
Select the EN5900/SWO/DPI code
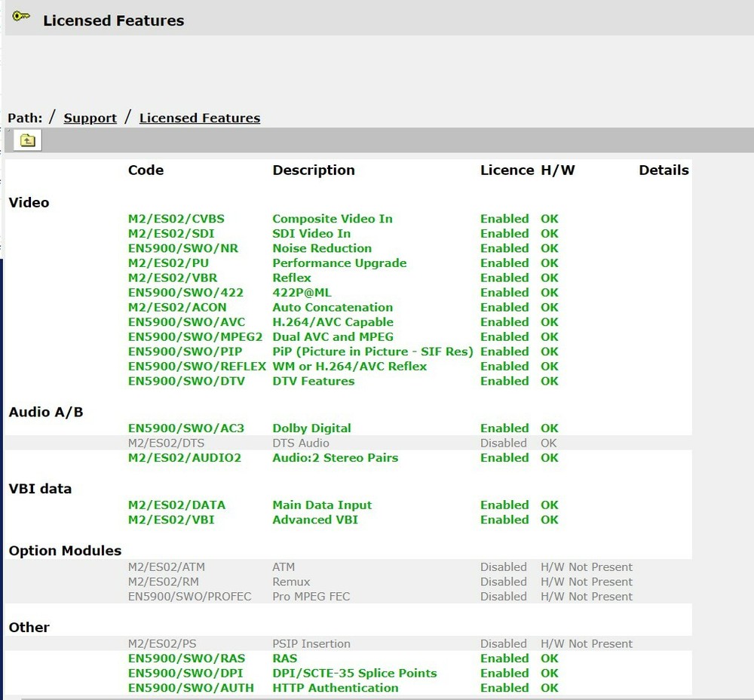pos(185,674)
